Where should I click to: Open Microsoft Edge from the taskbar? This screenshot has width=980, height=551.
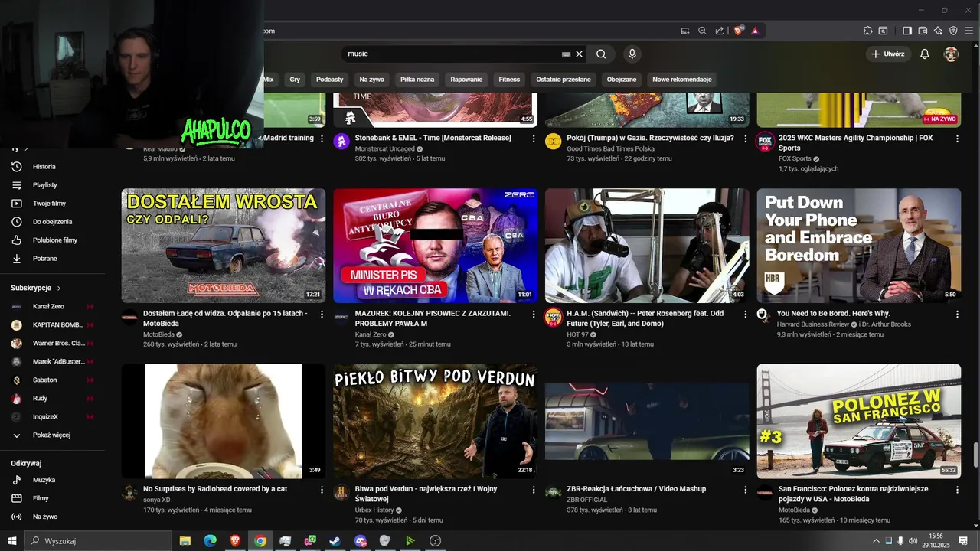[x=211, y=541]
